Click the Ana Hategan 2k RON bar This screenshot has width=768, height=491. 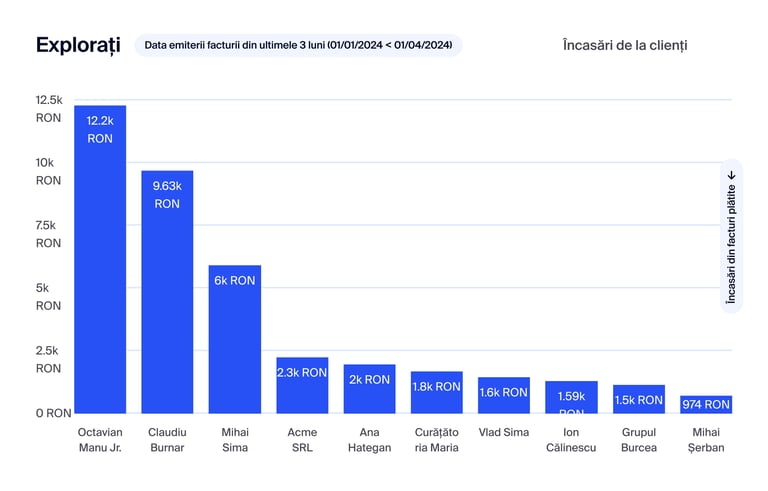tap(369, 395)
